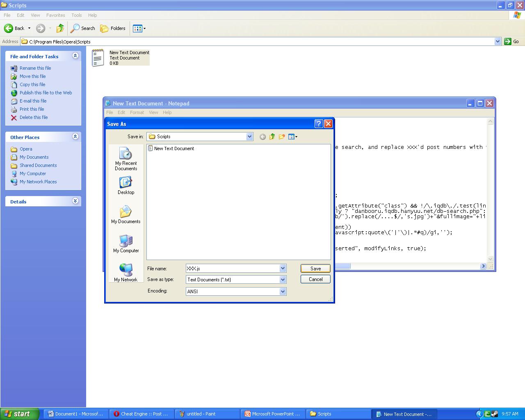Screen dimensions: 525x420
Task: Select My Computer in Save As places bar
Action: (x=126, y=244)
